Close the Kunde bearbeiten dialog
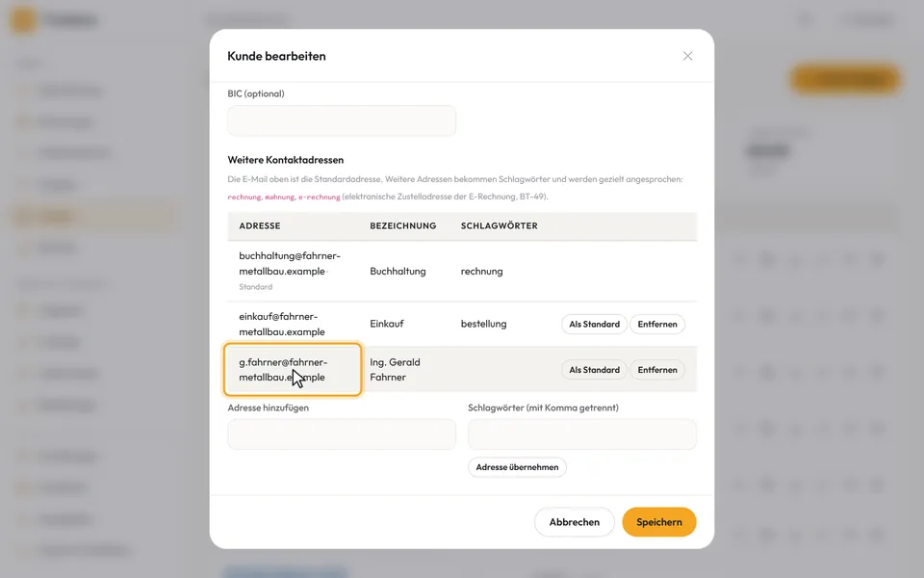This screenshot has height=578, width=924. tap(687, 56)
